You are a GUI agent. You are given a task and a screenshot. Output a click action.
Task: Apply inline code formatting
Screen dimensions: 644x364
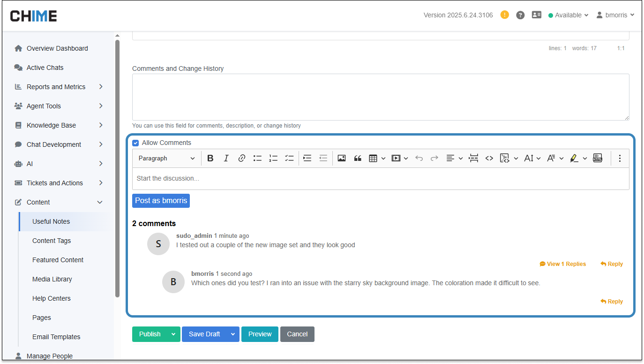pos(489,159)
